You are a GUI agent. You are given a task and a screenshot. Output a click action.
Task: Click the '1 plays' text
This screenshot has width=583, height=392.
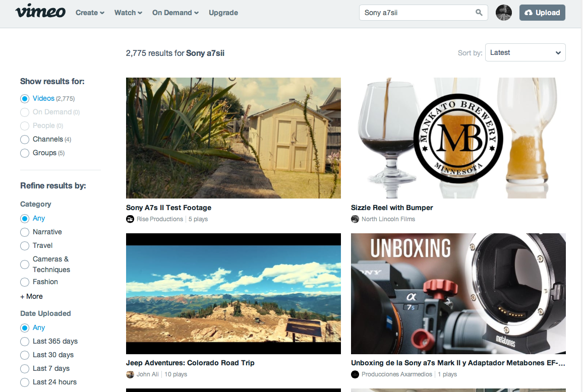pyautogui.click(x=447, y=374)
